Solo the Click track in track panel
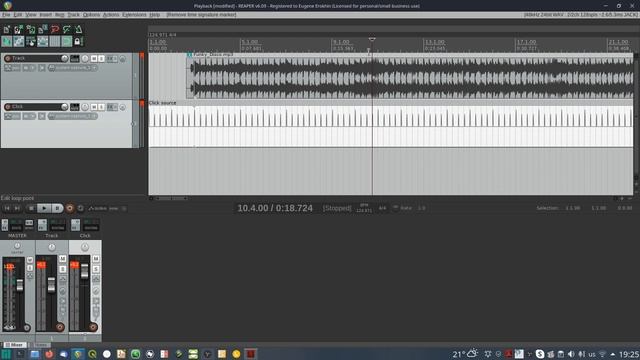Image resolution: width=640 pixels, height=360 pixels. pyautogui.click(x=101, y=107)
